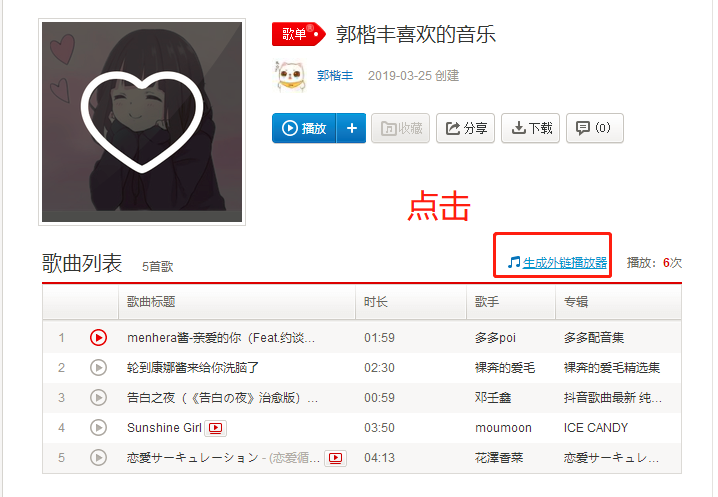Open artist moumoon link
718x497 pixels.
coord(503,428)
